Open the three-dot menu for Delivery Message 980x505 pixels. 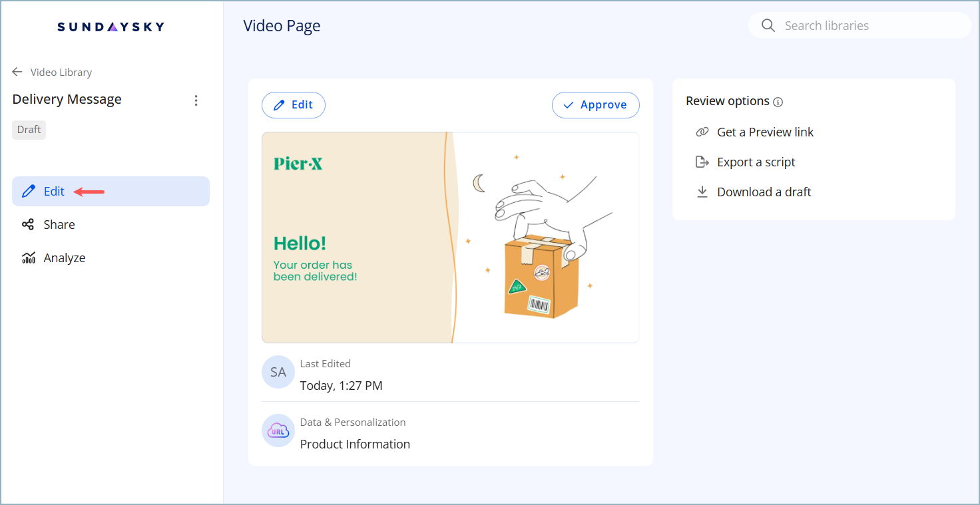pos(196,100)
